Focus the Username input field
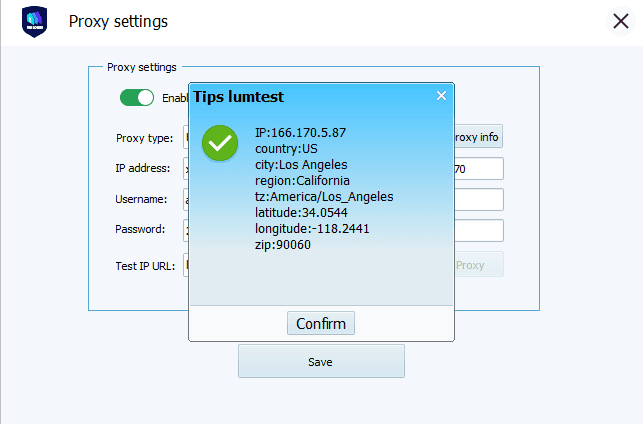The image size is (643, 424). point(186,199)
